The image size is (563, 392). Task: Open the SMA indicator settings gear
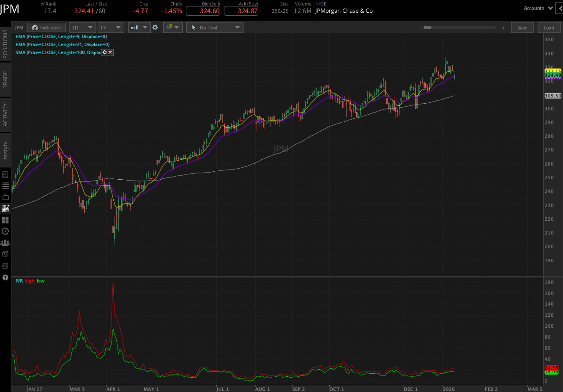point(104,52)
